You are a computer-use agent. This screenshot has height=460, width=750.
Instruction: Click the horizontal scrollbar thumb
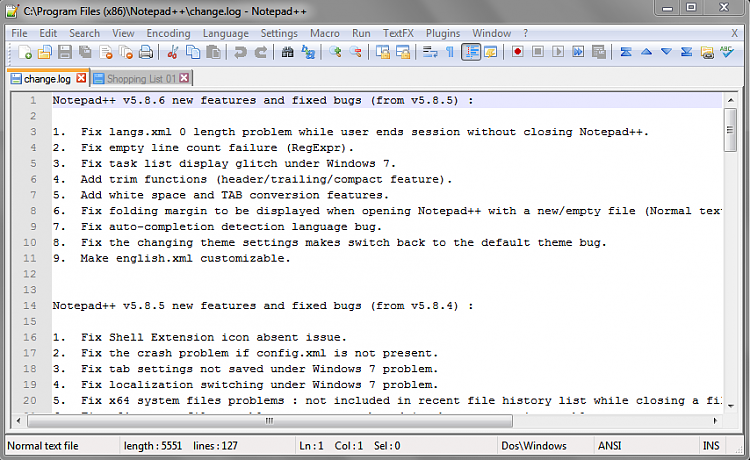270,421
